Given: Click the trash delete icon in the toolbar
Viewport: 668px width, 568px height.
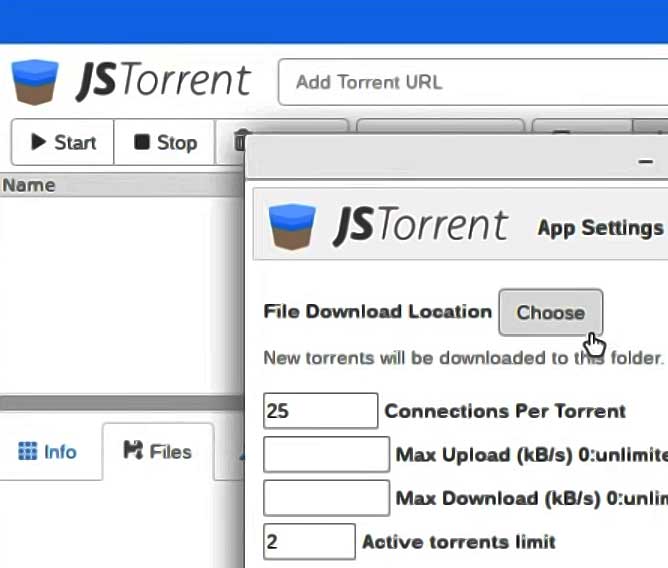Looking at the screenshot, I should coord(239,140).
